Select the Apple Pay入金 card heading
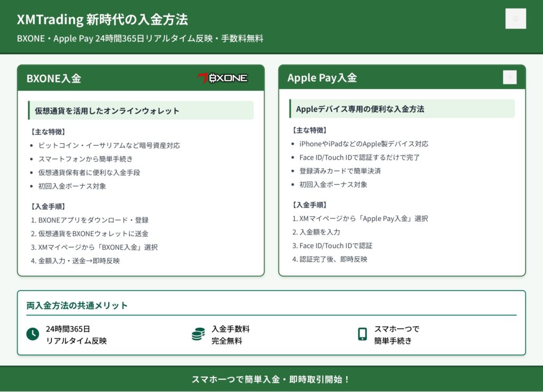Screen dimensions: 543x392 (322, 78)
